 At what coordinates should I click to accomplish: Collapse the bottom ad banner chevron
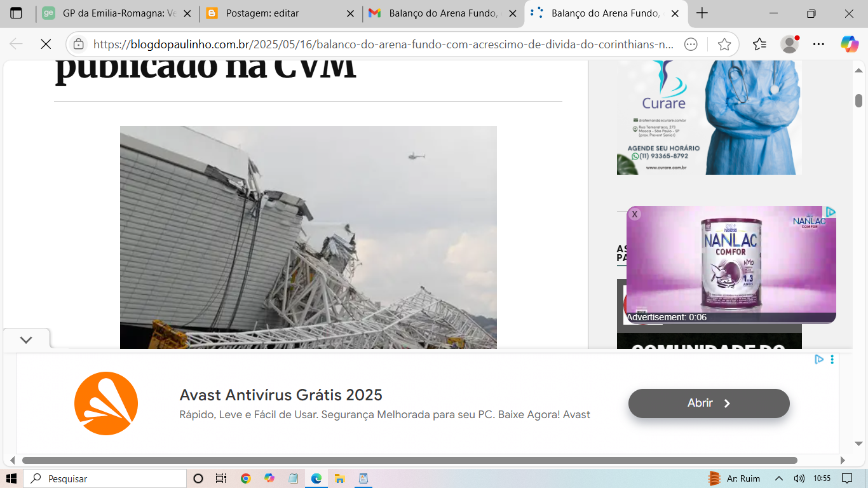26,339
